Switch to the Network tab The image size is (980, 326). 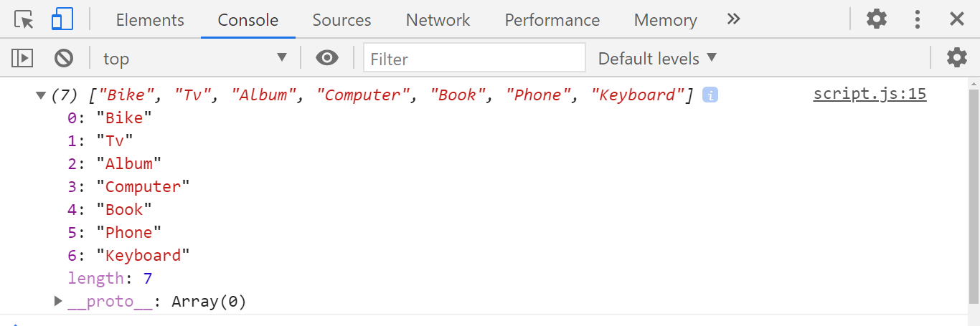pyautogui.click(x=438, y=20)
